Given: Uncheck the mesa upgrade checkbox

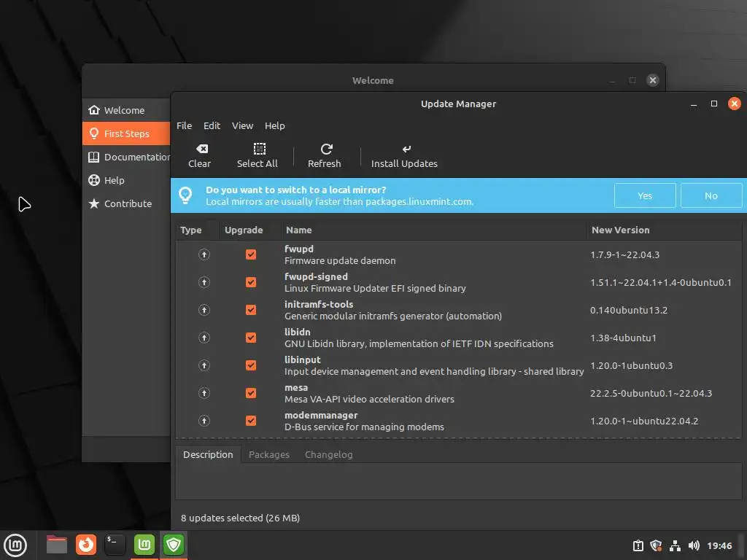Looking at the screenshot, I should click(251, 393).
